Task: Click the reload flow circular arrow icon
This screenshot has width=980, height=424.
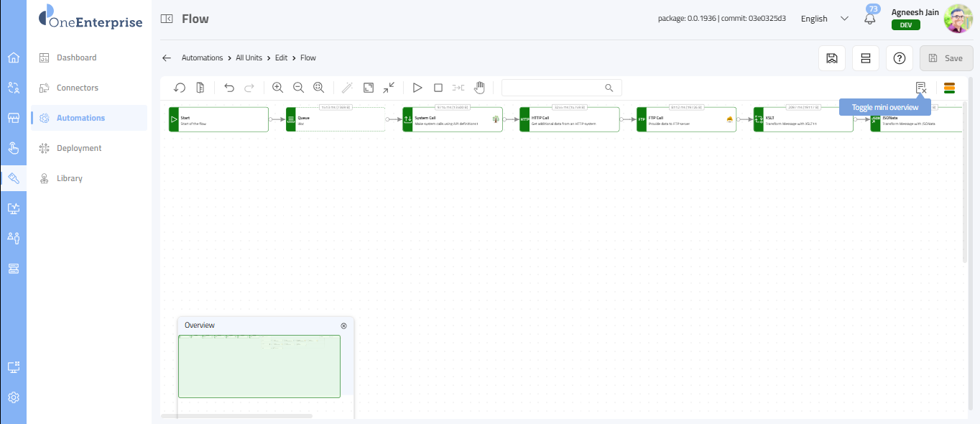Action: [x=180, y=88]
